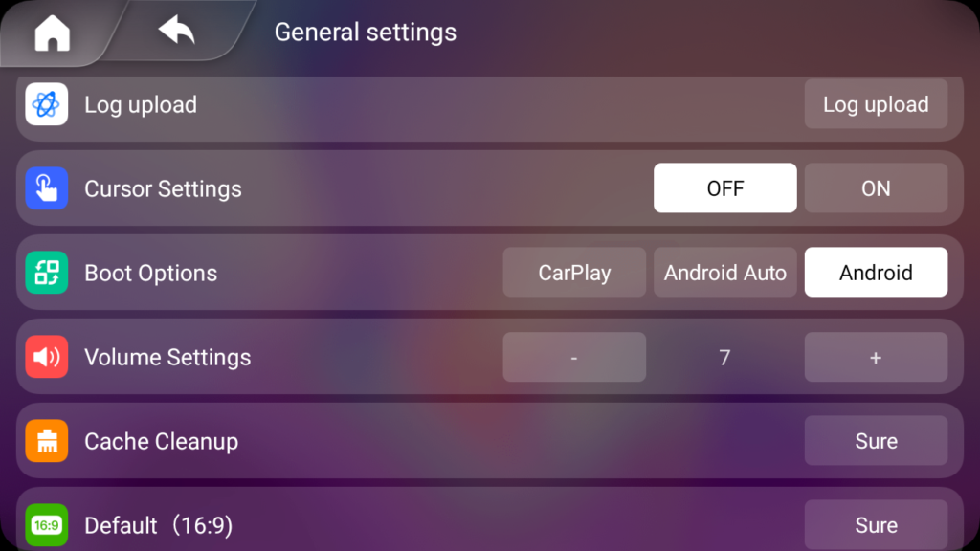Tap the orange Cache Cleanup broom icon
Viewport: 980px width, 551px height.
[47, 441]
